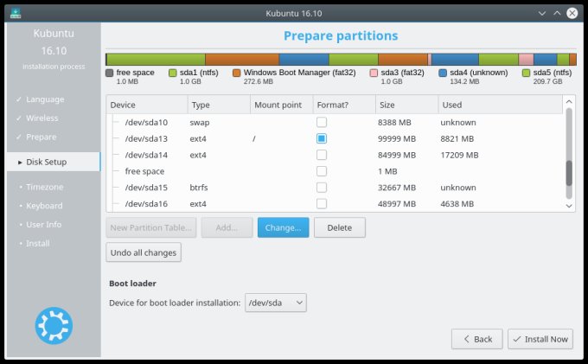The height and width of the screenshot is (364, 588).
Task: Select the /dev/sda13 row
Action: (x=335, y=138)
